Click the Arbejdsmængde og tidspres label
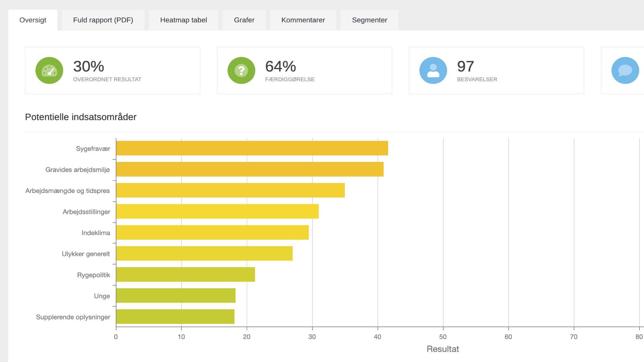The height and width of the screenshot is (362, 644). pyautogui.click(x=68, y=191)
